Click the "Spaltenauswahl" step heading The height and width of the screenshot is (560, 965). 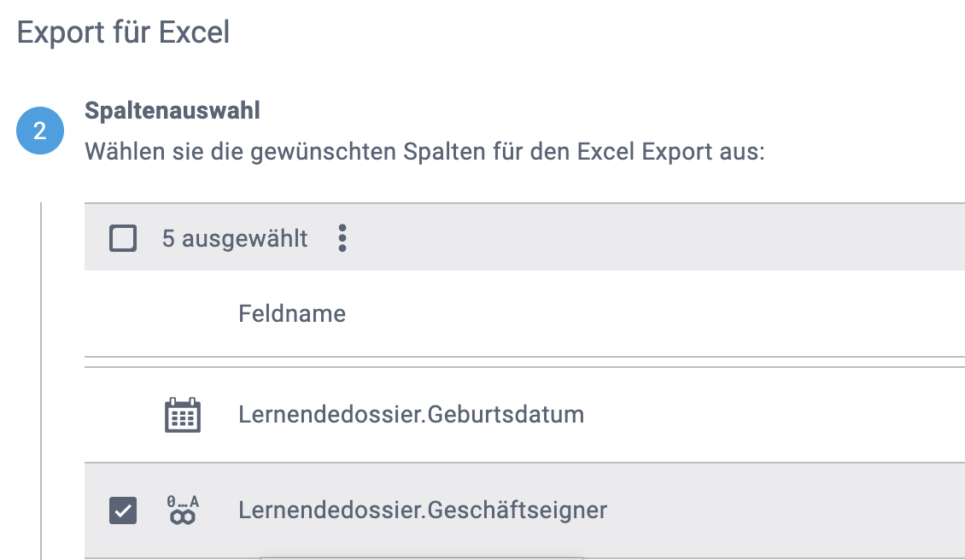click(x=173, y=111)
